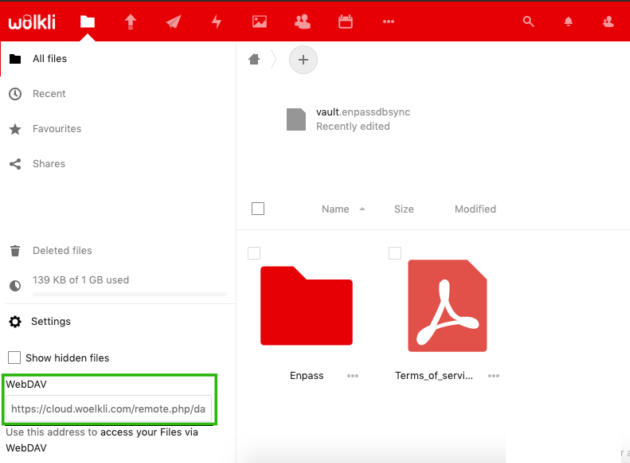Sort by Size column header
Viewport: 630px width, 463px height.
404,209
